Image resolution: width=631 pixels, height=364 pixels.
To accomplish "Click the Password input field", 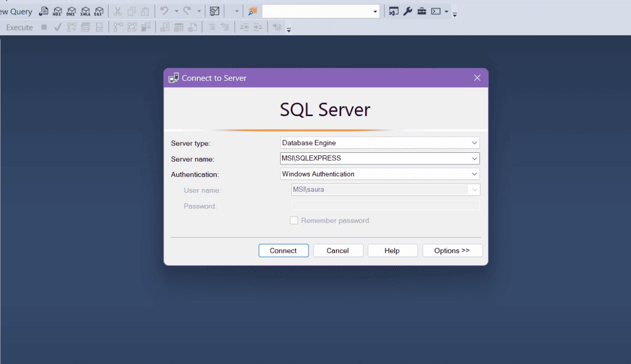I will point(385,205).
